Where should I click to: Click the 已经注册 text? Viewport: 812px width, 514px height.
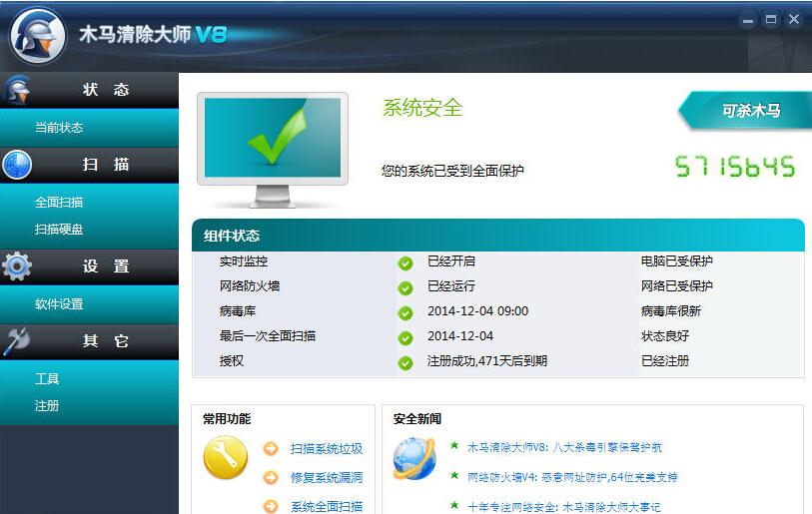(665, 360)
